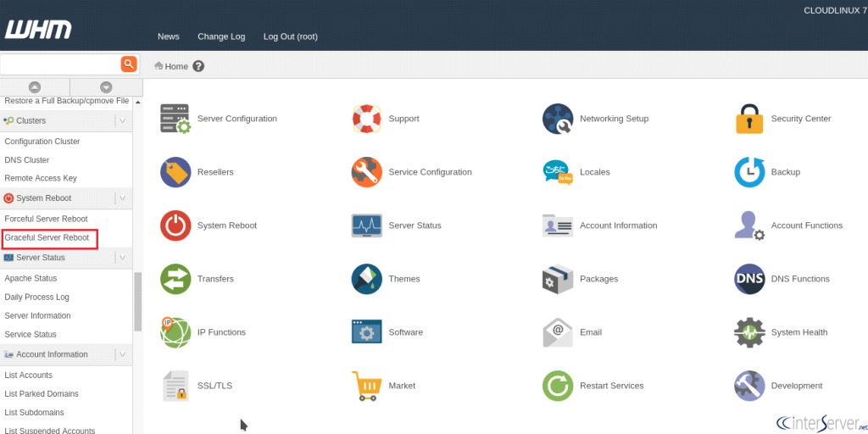This screenshot has width=868, height=434.
Task: Click the red System Reboot power icon
Action: [x=175, y=225]
